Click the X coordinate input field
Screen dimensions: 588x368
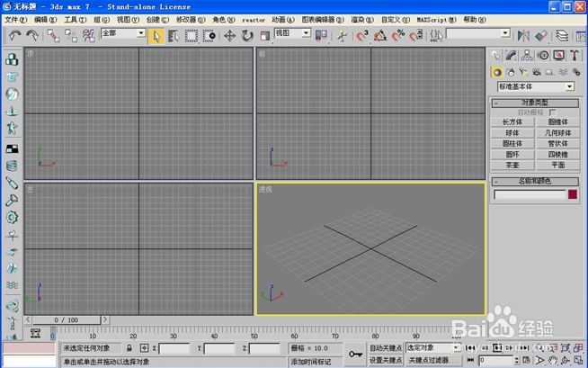pyautogui.click(x=174, y=348)
